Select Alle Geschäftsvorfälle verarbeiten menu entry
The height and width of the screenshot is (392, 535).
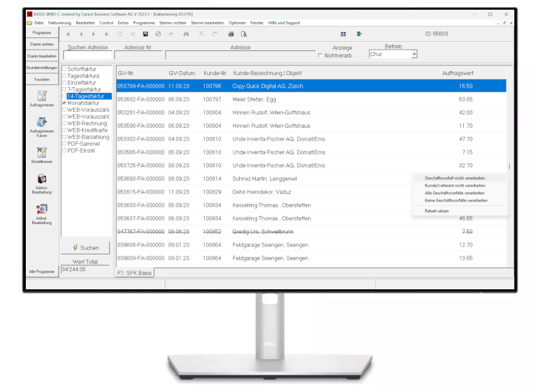pyautogui.click(x=454, y=193)
